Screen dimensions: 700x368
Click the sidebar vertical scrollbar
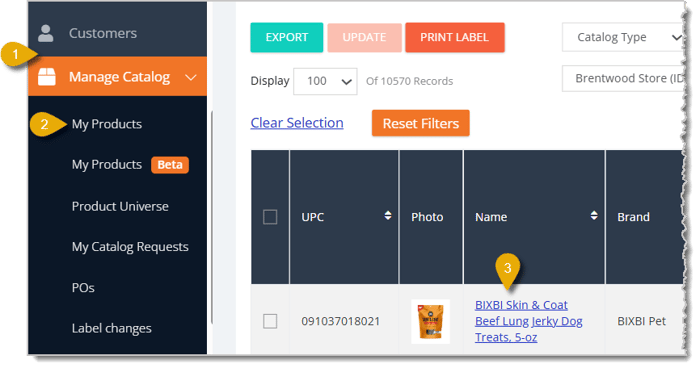212,217
